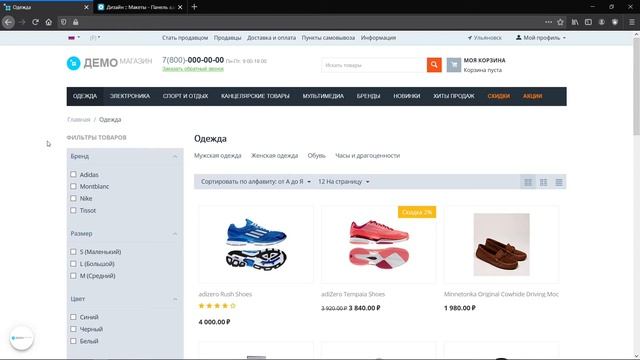Open the browser library icon
Viewport: 640px width, 360px height.
[x=575, y=22]
